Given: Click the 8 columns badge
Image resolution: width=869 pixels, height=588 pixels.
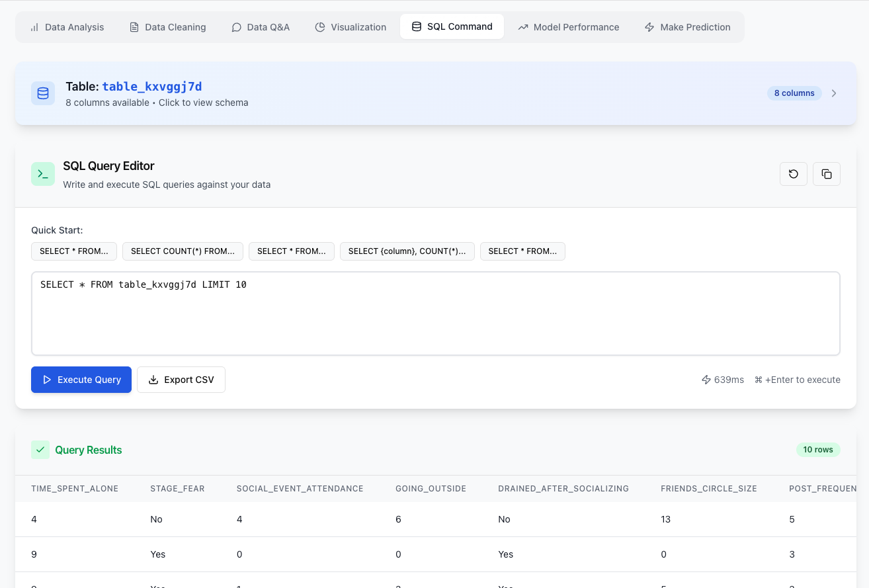Looking at the screenshot, I should [794, 93].
